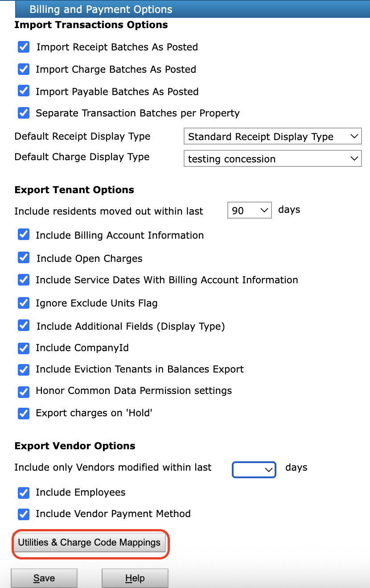The width and height of the screenshot is (370, 588).
Task: Disable Import Payable Batches As Posted
Action: (x=24, y=91)
